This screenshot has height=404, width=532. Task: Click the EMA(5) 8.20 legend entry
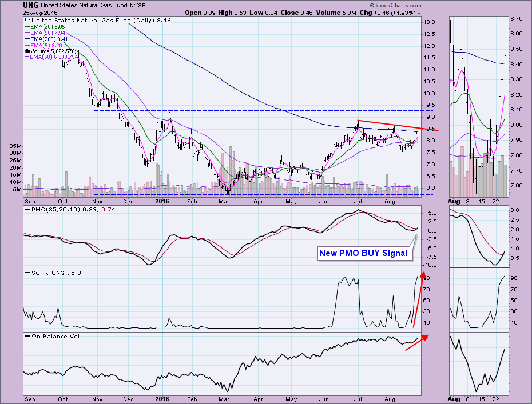tap(42, 45)
